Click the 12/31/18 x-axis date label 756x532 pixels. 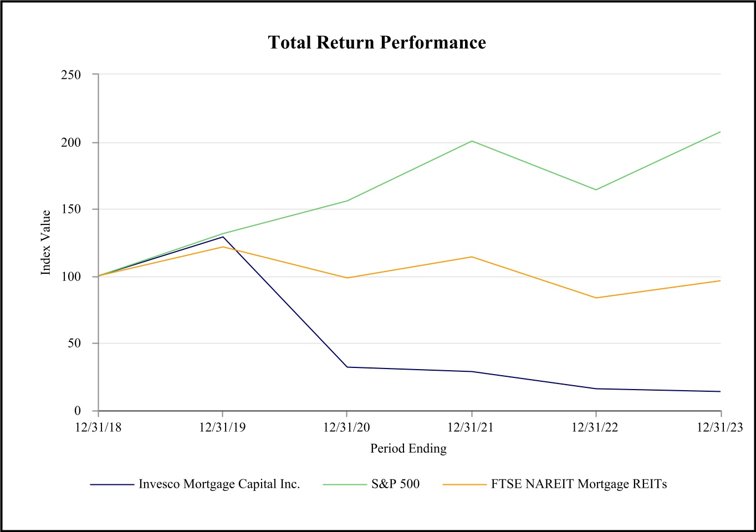point(98,427)
